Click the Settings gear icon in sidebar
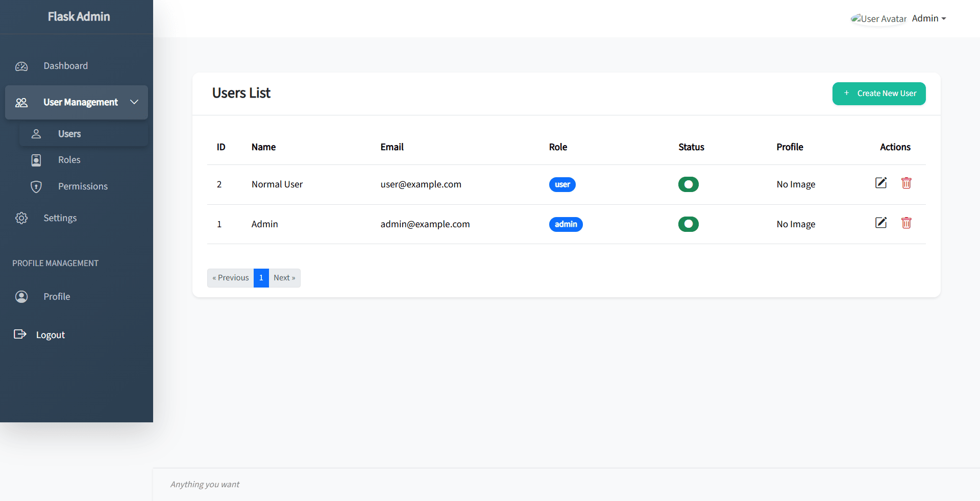This screenshot has height=501, width=980. [21, 218]
